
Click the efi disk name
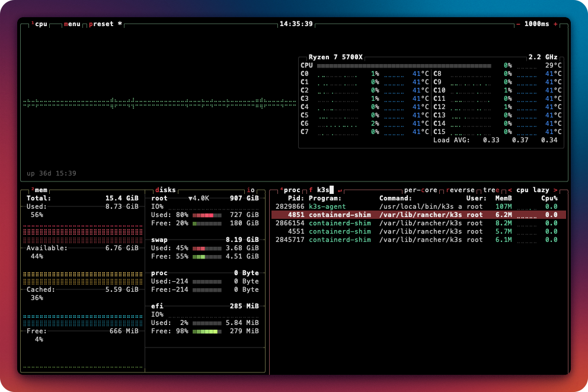coord(157,307)
